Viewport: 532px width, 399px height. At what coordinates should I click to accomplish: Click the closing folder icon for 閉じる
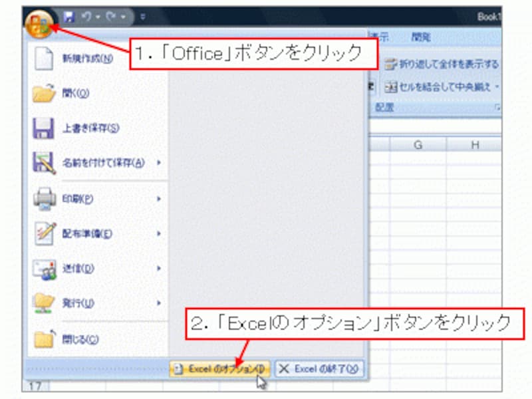(x=45, y=338)
